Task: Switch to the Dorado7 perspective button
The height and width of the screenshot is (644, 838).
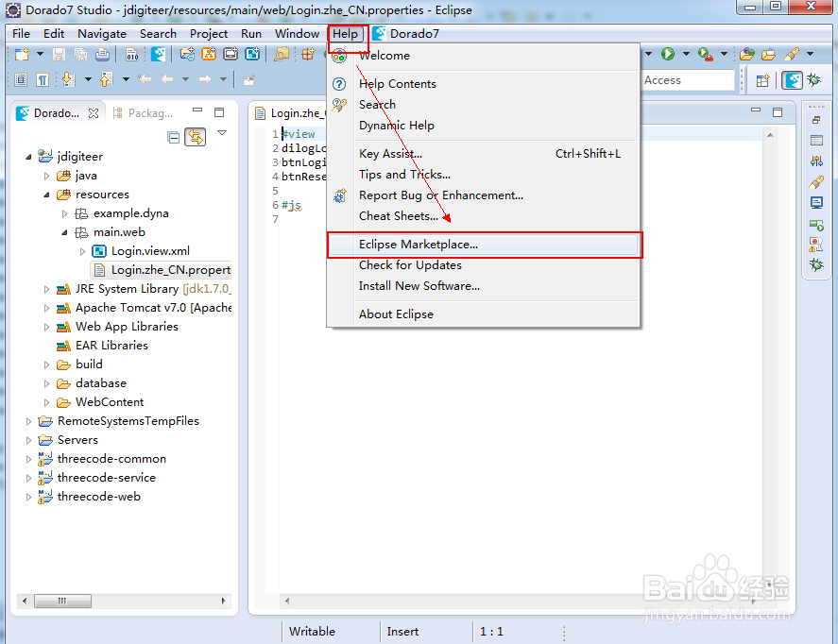Action: pos(792,80)
